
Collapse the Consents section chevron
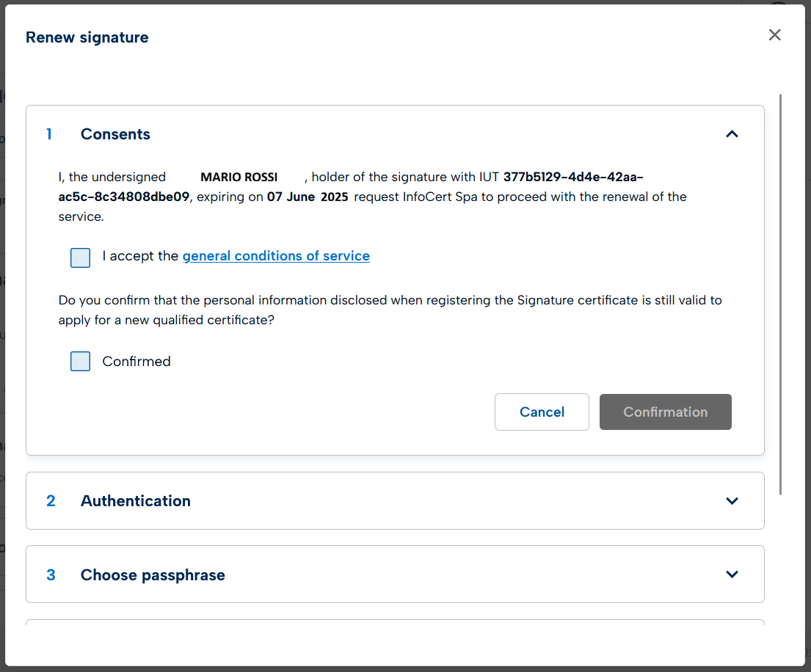[732, 134]
